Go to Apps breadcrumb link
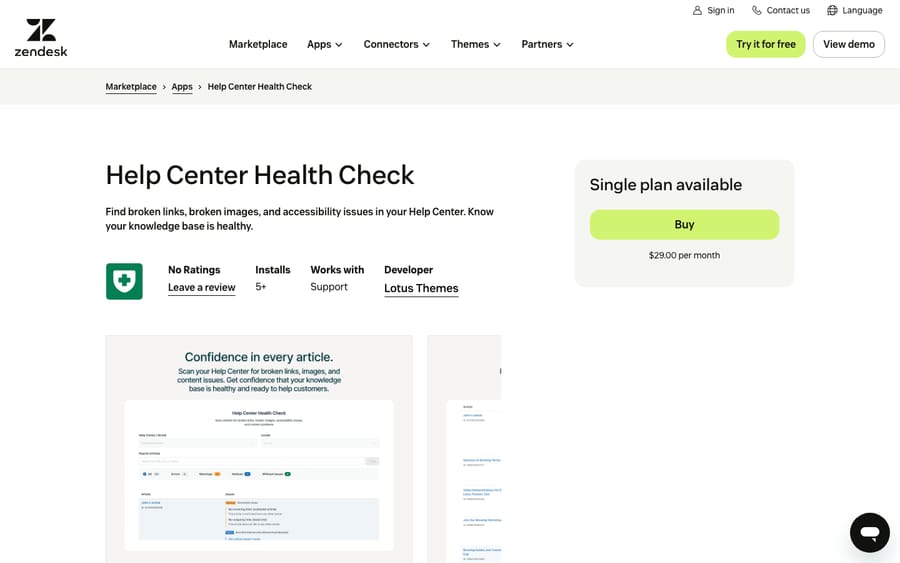 pos(182,87)
